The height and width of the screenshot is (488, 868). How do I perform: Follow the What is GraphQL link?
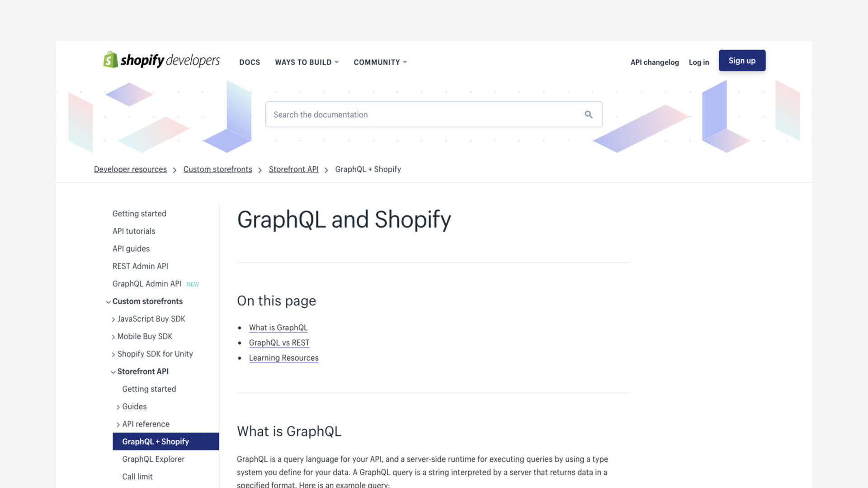coord(278,327)
